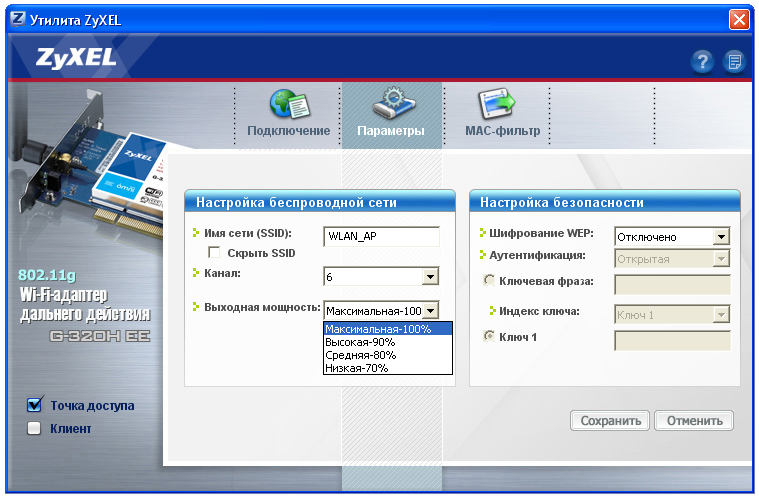Collapse the Выходная мощность dropdown
759x502 pixels.
(x=430, y=310)
